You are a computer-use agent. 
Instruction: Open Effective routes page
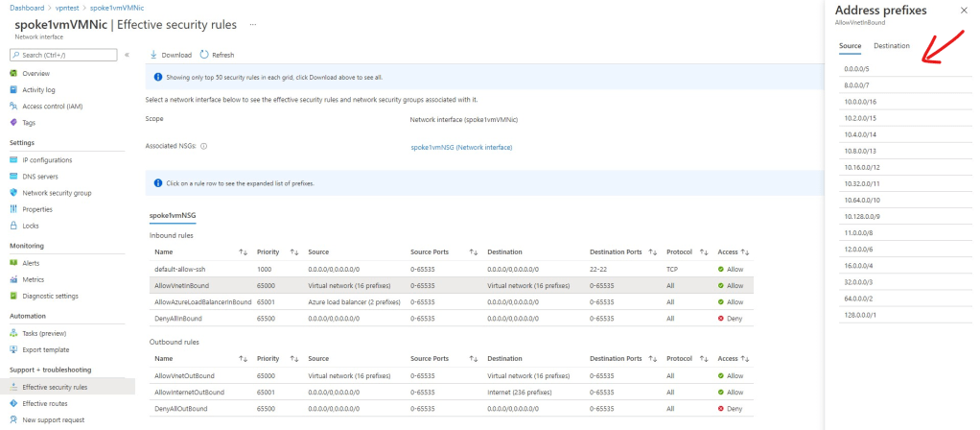47,403
